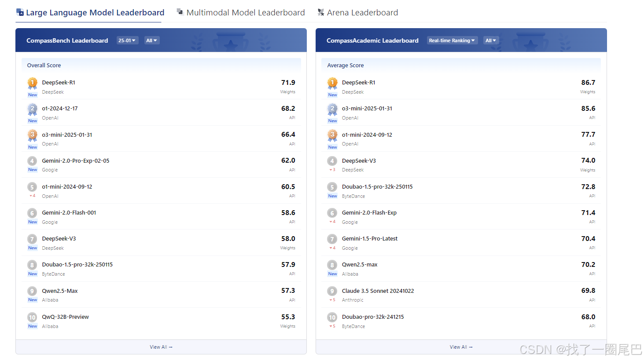644x361 pixels.
Task: Open o1-2024-12-17 model entry
Action: click(60, 109)
